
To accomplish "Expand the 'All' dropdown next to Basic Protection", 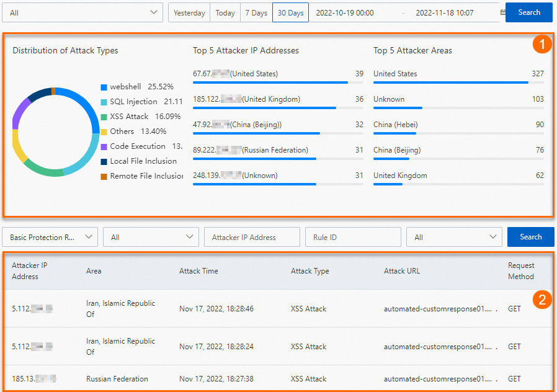I will [151, 237].
